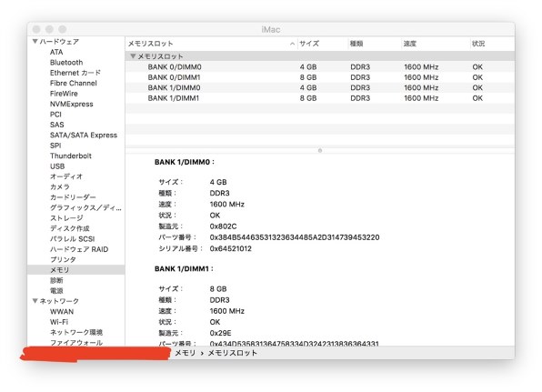Click serial number 0x64521012
Viewport: 542px width, 392px height.
231,248
